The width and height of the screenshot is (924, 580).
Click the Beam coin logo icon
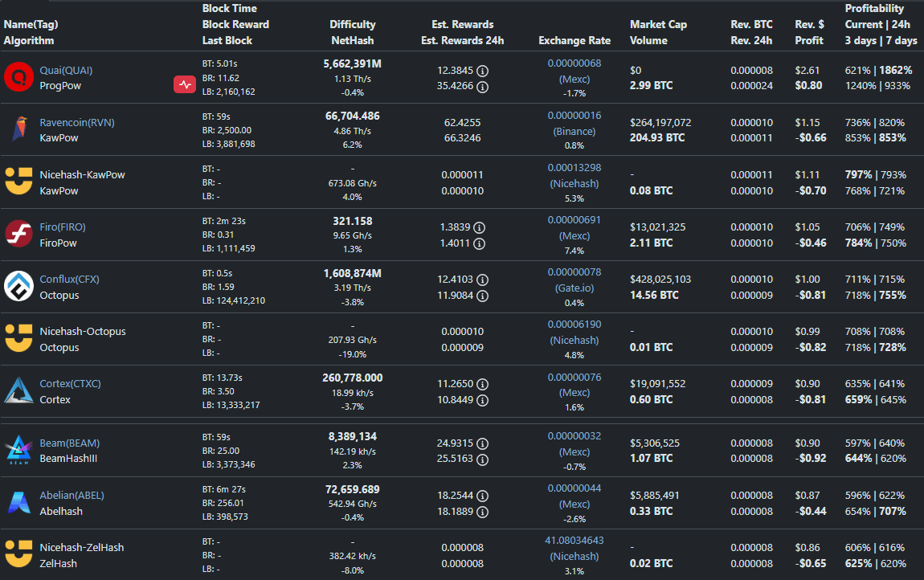18,451
